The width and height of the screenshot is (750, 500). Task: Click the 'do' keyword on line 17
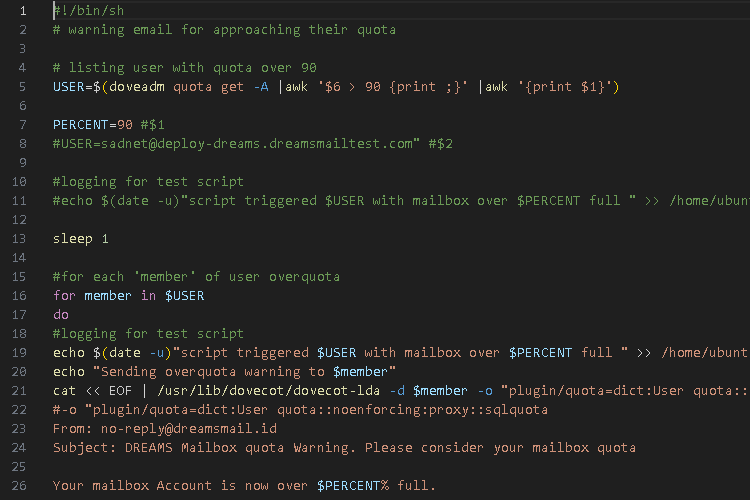[x=61, y=315]
